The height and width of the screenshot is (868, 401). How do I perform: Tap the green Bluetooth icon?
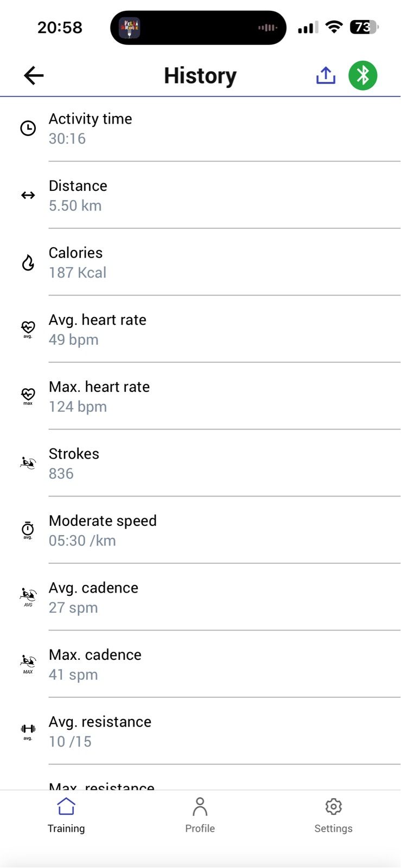click(362, 75)
